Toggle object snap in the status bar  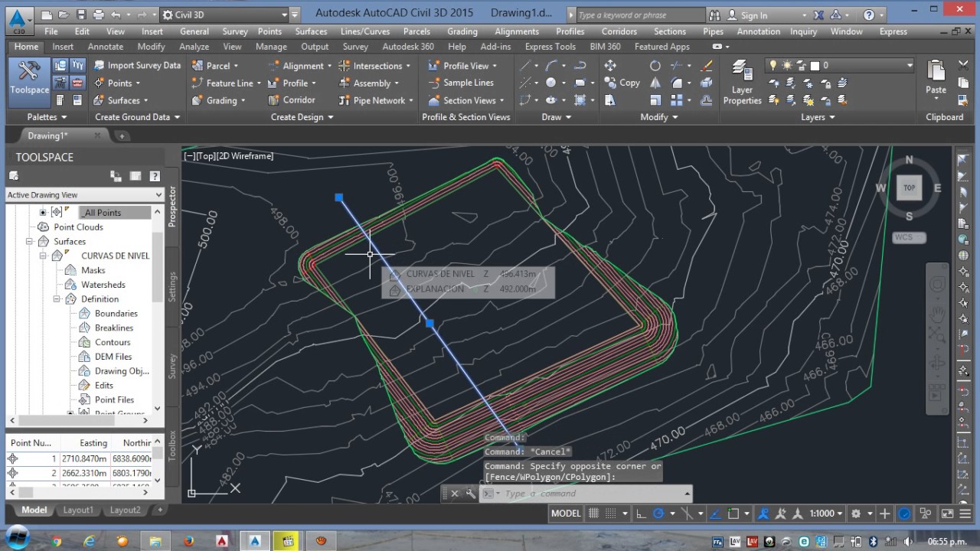click(733, 514)
